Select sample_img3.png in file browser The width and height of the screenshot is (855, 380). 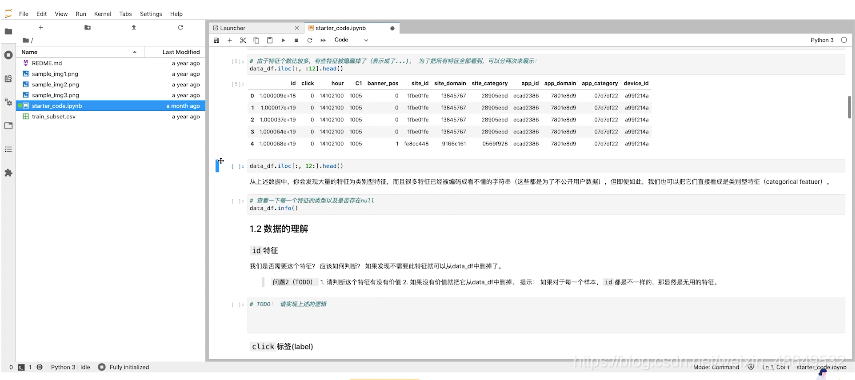[x=111, y=95]
